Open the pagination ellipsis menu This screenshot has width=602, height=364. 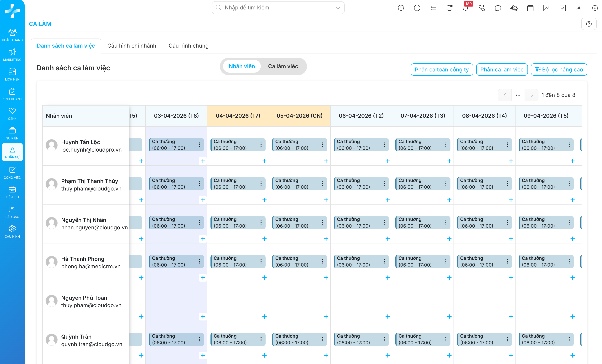pos(518,95)
